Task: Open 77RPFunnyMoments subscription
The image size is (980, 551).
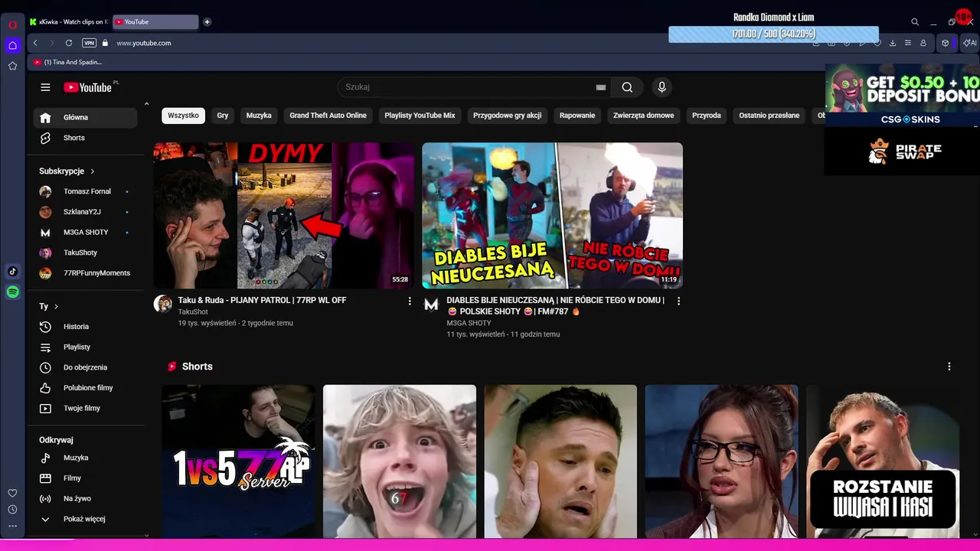Action: point(85,273)
